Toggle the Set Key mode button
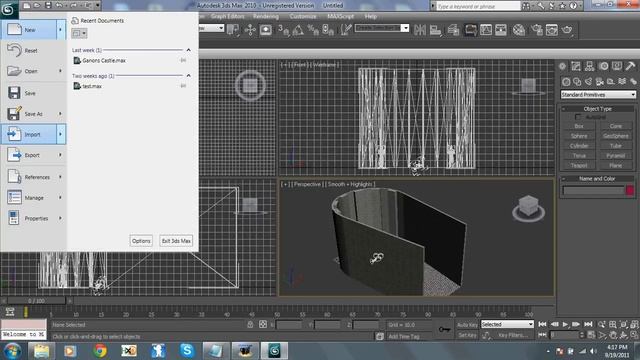The height and width of the screenshot is (360, 640). [x=467, y=335]
